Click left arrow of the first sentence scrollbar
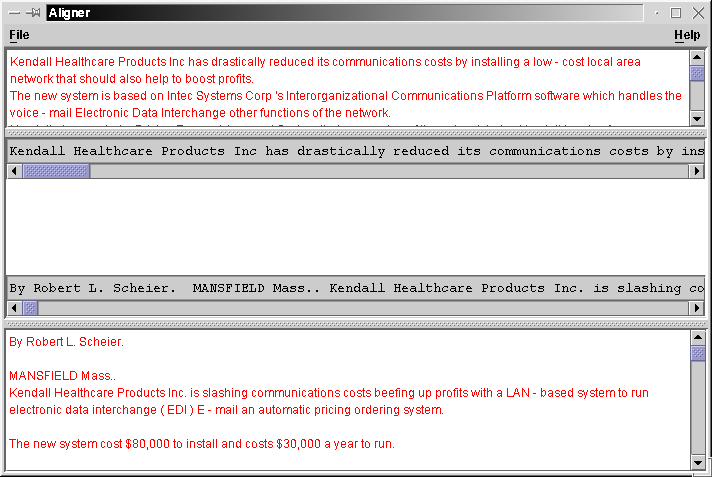The width and height of the screenshot is (712, 477). click(15, 171)
